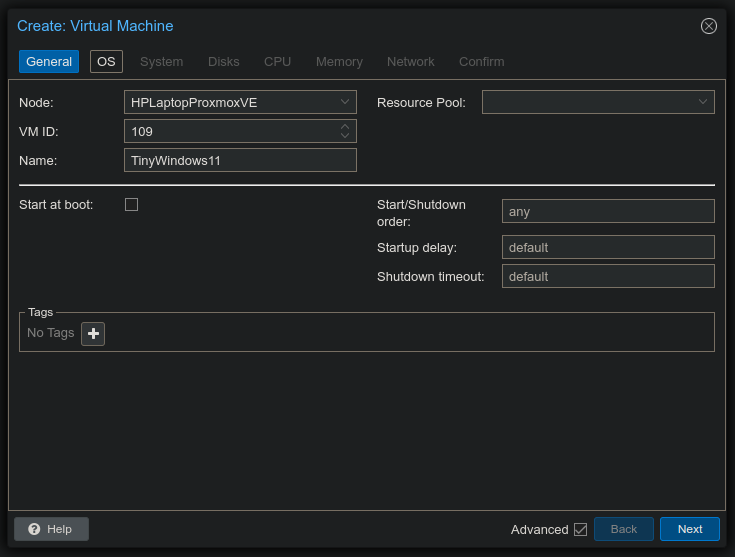Viewport: 735px width, 557px height.
Task: Click into the Name text field
Action: (x=240, y=160)
